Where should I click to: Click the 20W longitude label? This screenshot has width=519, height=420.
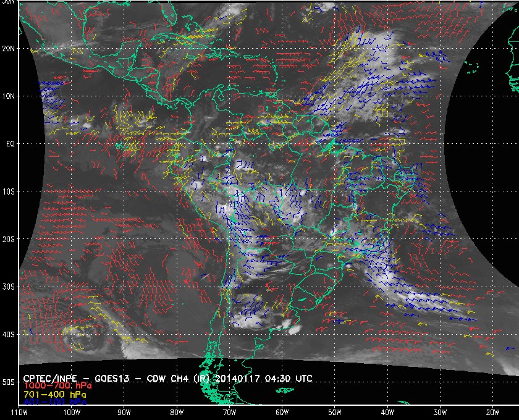click(492, 413)
